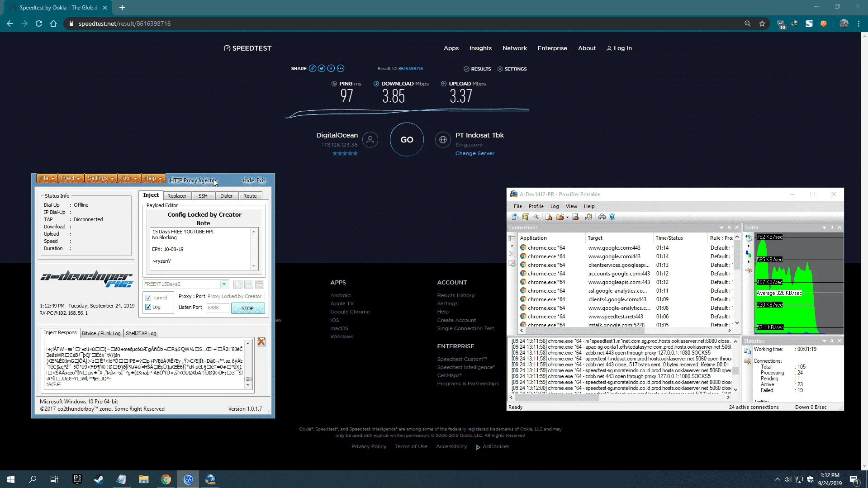The height and width of the screenshot is (488, 868).
Task: Bookmark this page with the star icon
Action: click(762, 24)
